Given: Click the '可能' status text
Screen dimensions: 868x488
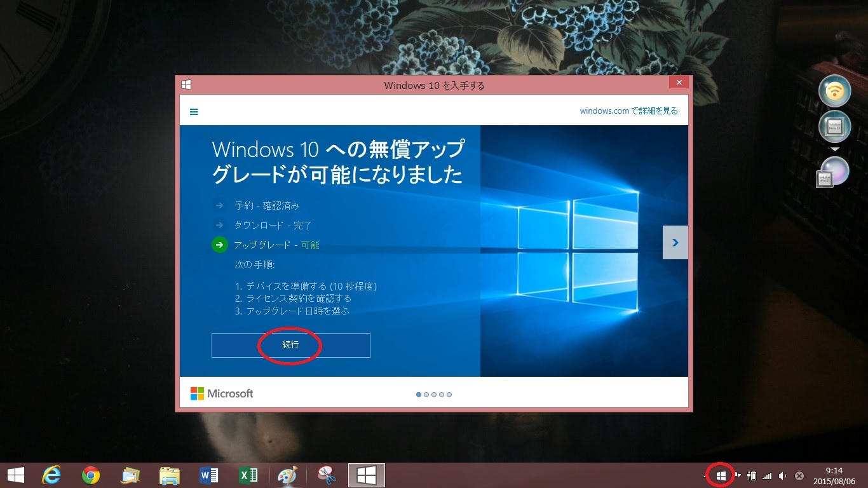Looking at the screenshot, I should click(x=310, y=245).
